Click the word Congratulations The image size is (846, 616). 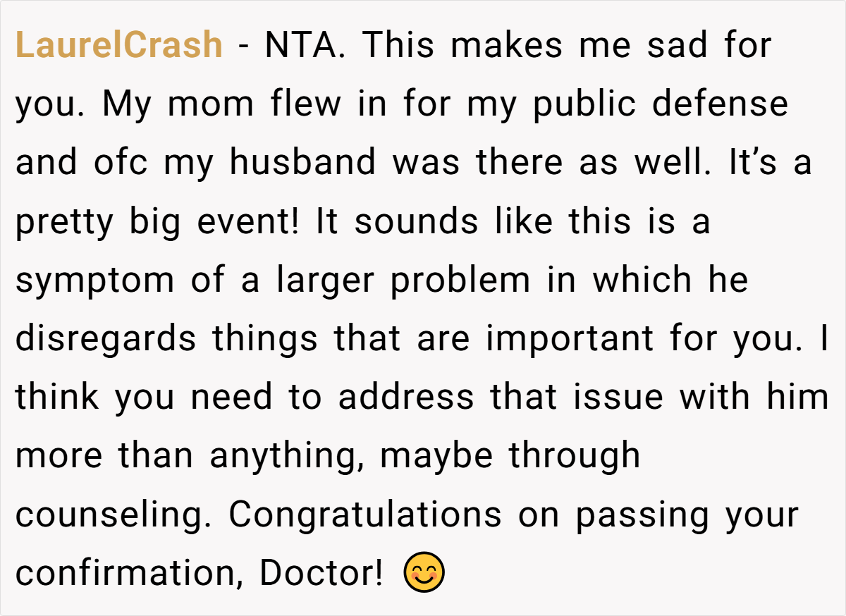365,515
